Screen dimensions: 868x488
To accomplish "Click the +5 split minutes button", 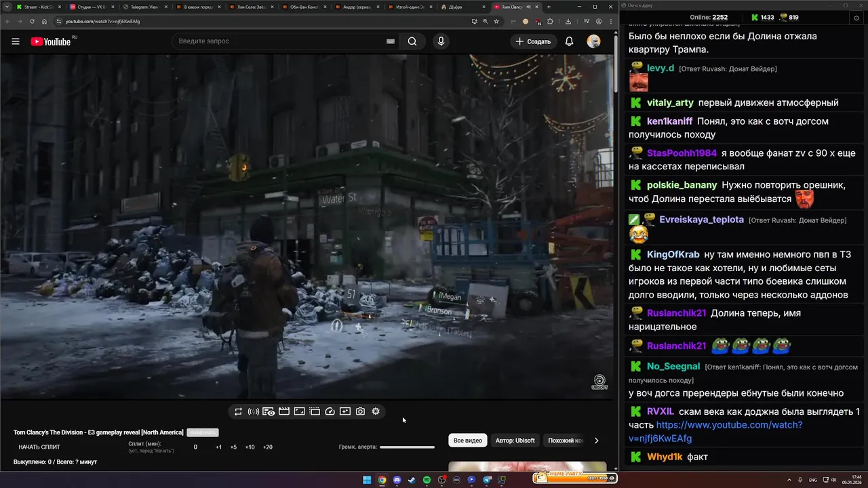I will click(x=233, y=447).
